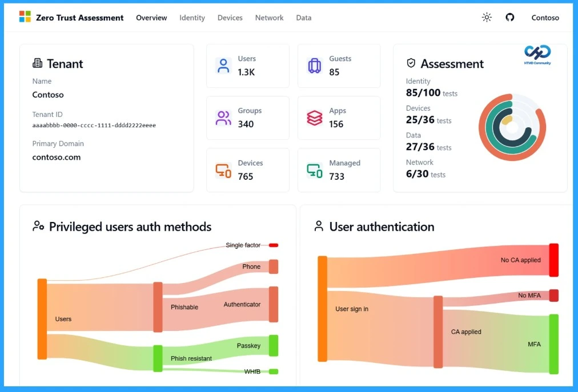This screenshot has height=392, width=578.
Task: Click the Users card person icon
Action: pyautogui.click(x=223, y=66)
